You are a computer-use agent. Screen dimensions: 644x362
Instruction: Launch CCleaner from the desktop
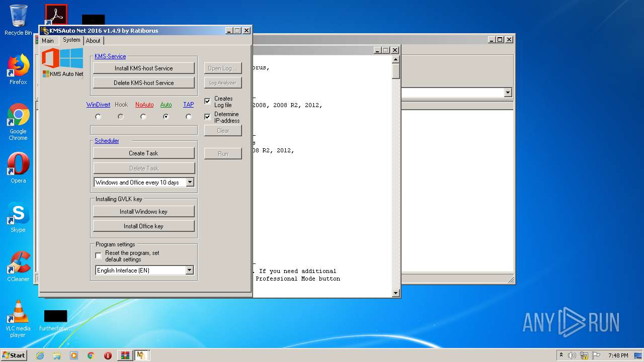click(18, 266)
